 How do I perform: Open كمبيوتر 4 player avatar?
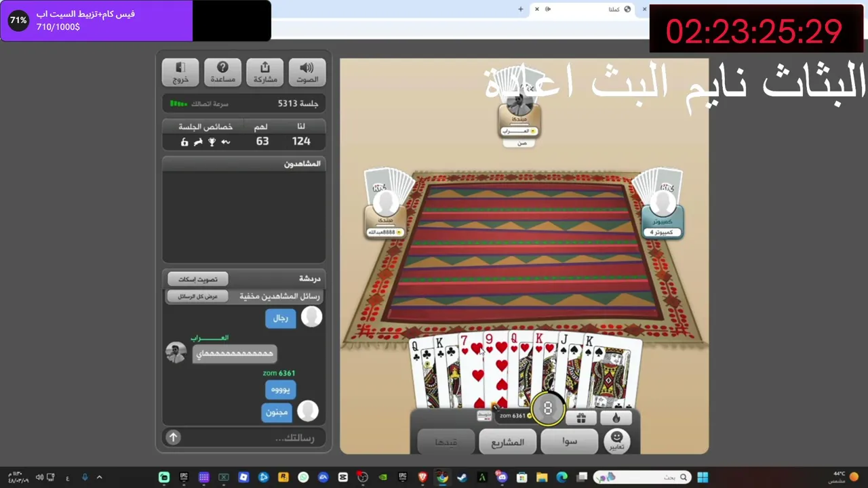[x=662, y=203]
